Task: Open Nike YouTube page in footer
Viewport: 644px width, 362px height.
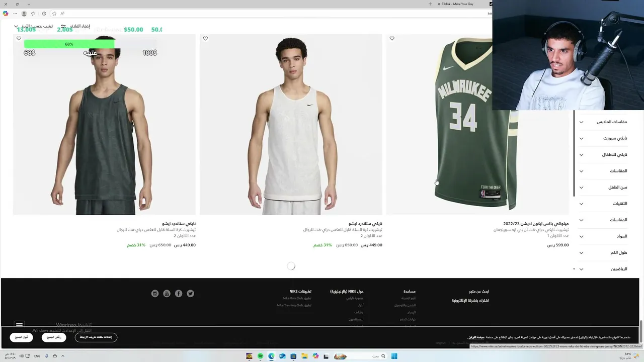Action: tap(167, 294)
